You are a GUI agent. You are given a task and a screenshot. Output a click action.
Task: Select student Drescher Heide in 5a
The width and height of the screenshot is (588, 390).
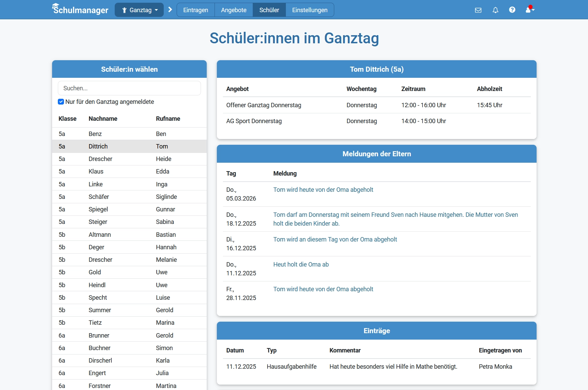pos(129,159)
